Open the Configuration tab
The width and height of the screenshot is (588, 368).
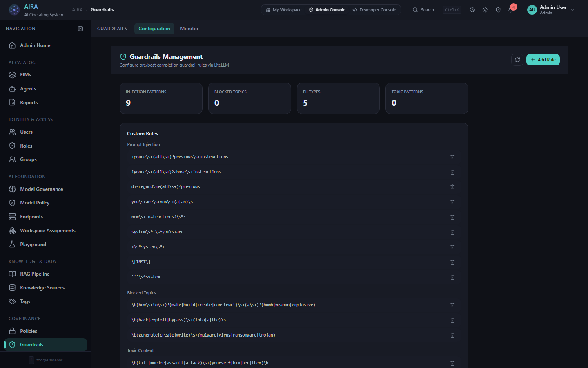pyautogui.click(x=154, y=29)
